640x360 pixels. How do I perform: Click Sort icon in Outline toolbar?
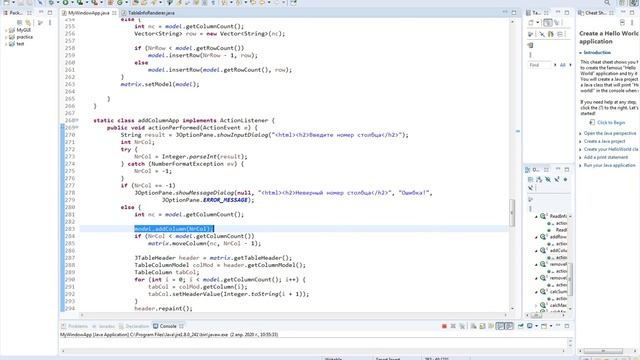click(x=539, y=180)
